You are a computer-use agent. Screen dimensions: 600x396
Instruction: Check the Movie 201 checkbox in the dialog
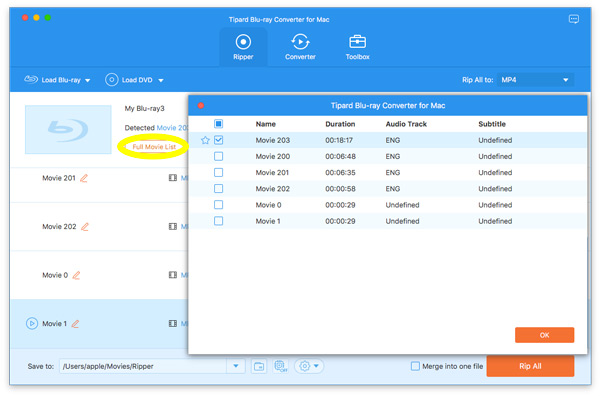(x=218, y=173)
